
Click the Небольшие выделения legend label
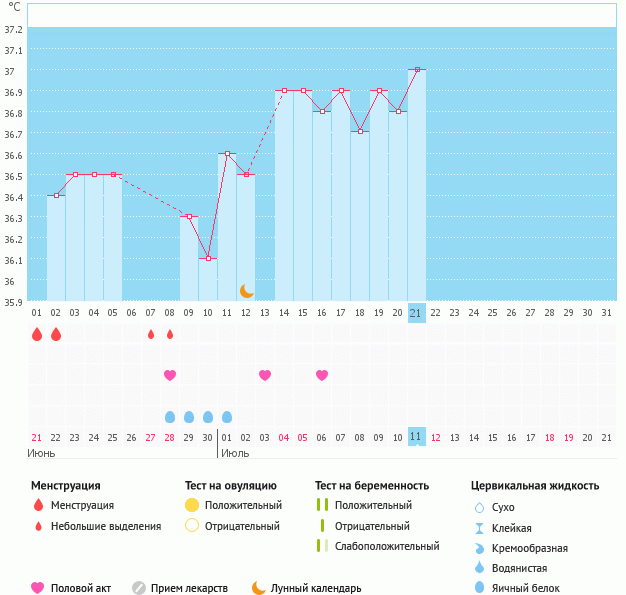(105, 526)
